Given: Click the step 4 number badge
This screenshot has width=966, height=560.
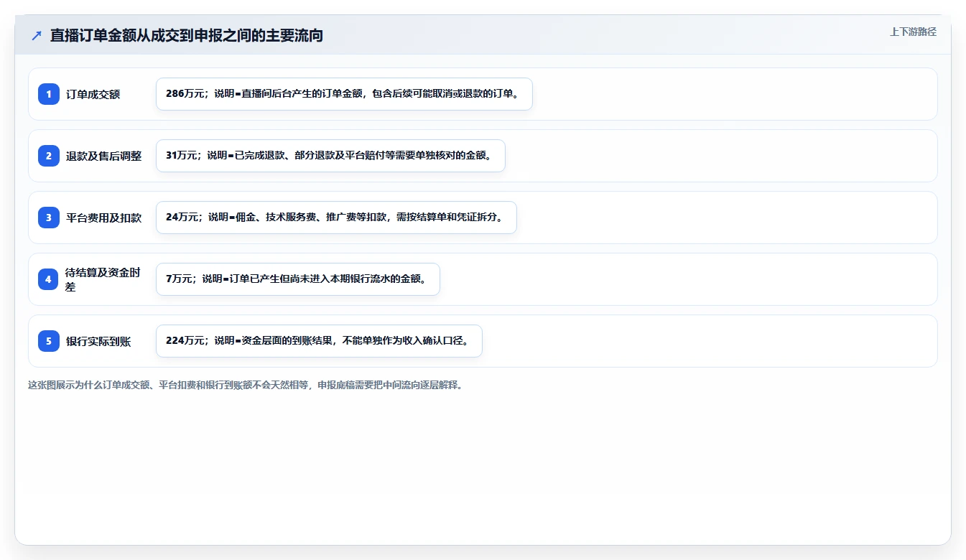Looking at the screenshot, I should coord(49,279).
